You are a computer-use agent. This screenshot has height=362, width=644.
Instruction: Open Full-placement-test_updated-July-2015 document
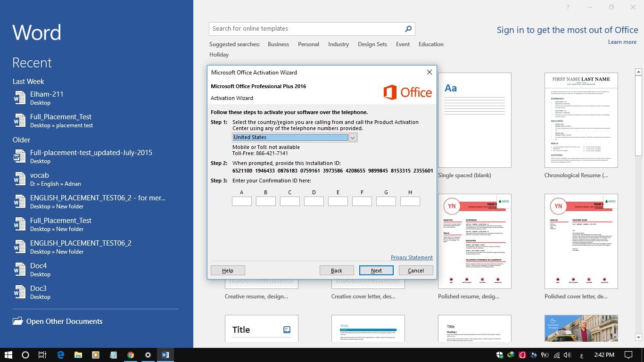(95, 156)
